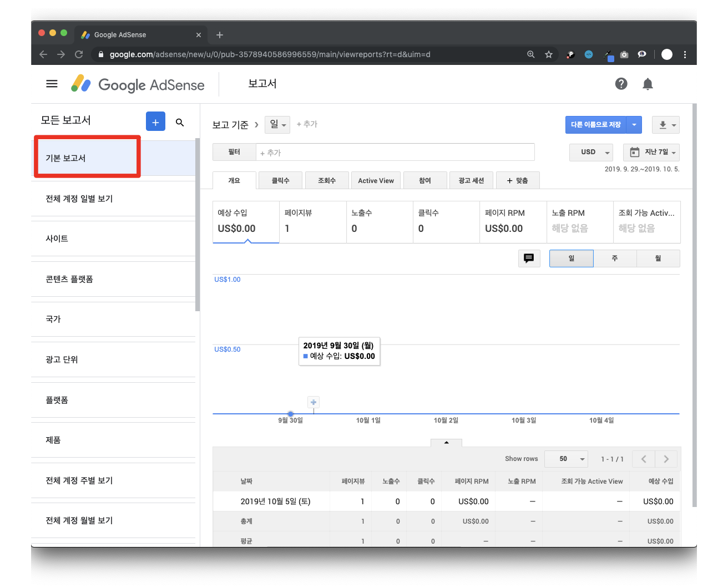Expand the breadcrumb chevron after 보고 기준
Viewport: 728px width, 588px height.
tap(256, 125)
